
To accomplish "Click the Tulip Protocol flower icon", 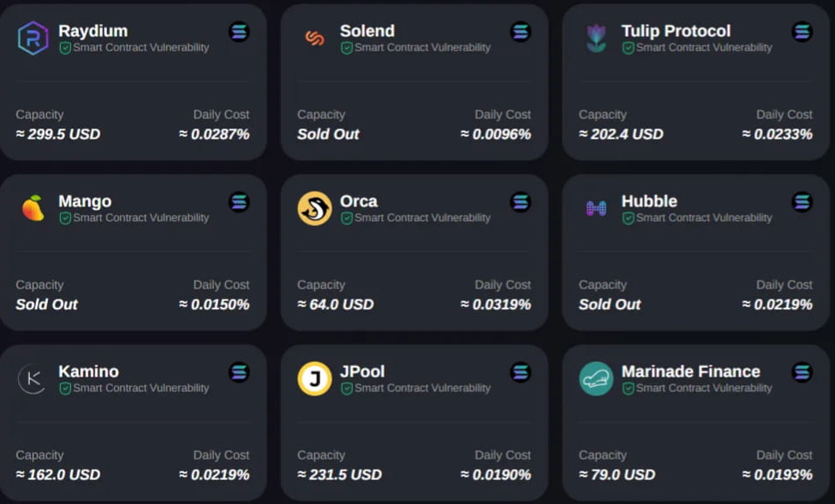I will (596, 39).
